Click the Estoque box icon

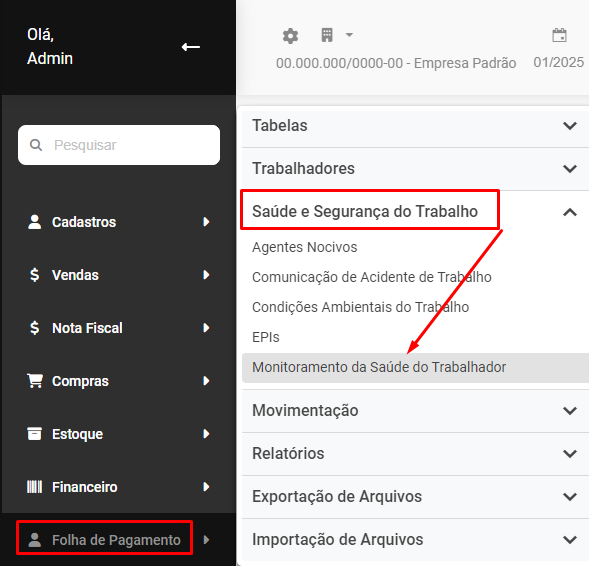pyautogui.click(x=35, y=433)
